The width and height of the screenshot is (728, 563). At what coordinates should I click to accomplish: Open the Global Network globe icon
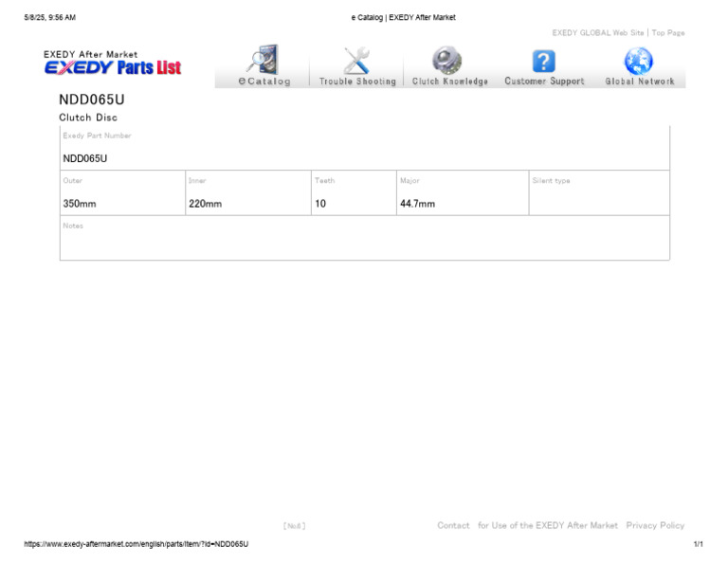pyautogui.click(x=639, y=61)
